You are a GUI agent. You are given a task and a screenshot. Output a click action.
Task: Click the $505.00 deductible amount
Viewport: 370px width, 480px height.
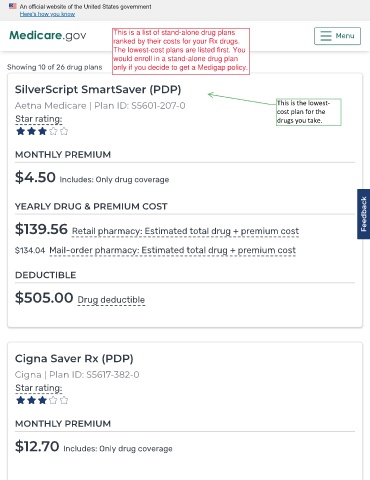pos(44,298)
